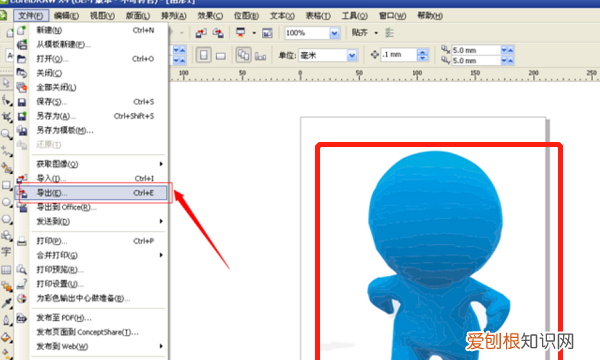
Task: Open the 效果 menu
Action: pos(210,16)
